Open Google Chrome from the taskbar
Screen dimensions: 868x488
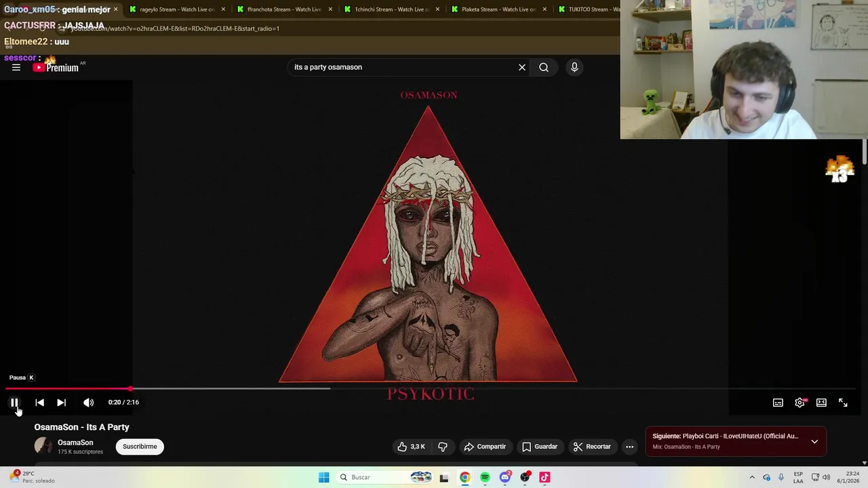[465, 477]
